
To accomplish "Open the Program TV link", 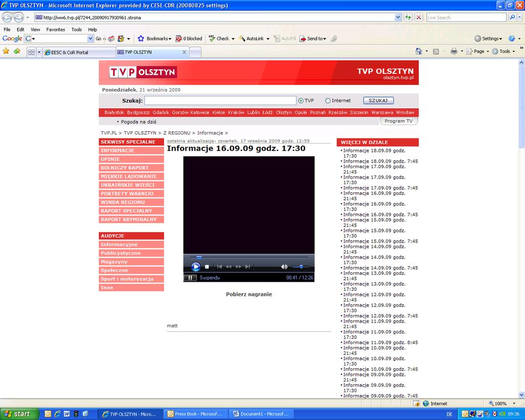I will click(398, 121).
